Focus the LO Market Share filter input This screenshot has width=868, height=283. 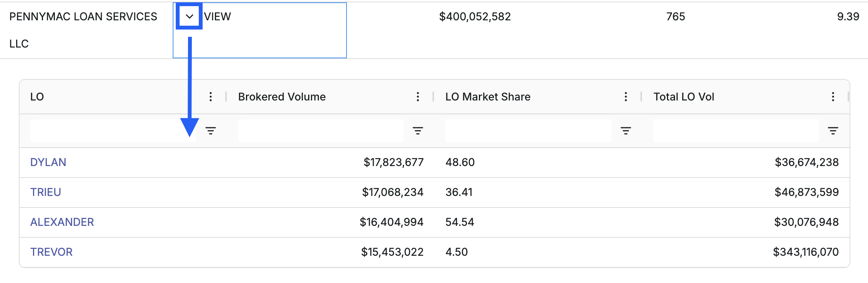(x=528, y=131)
